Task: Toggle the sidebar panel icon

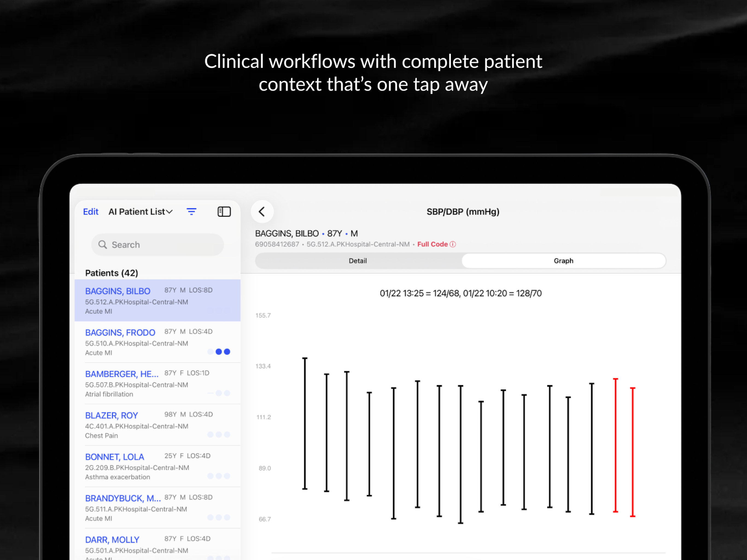Action: tap(224, 212)
